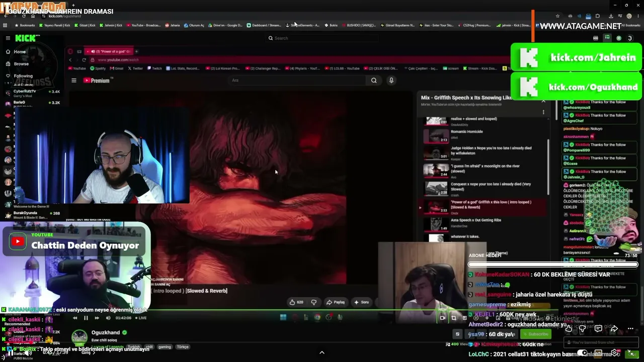Open the 'Gözat | Kick' bookmark
The width and height of the screenshot is (644, 362).
coord(85,25)
